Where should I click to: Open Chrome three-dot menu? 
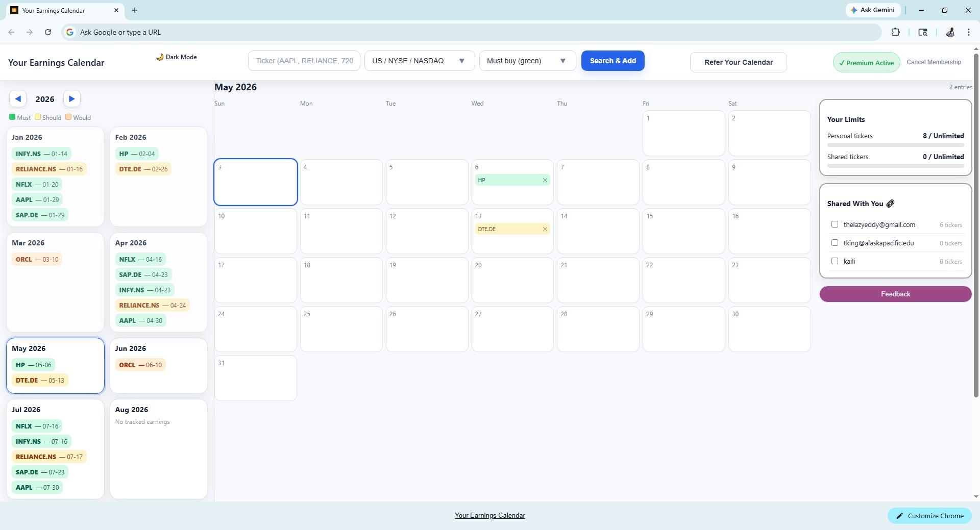[x=969, y=32]
